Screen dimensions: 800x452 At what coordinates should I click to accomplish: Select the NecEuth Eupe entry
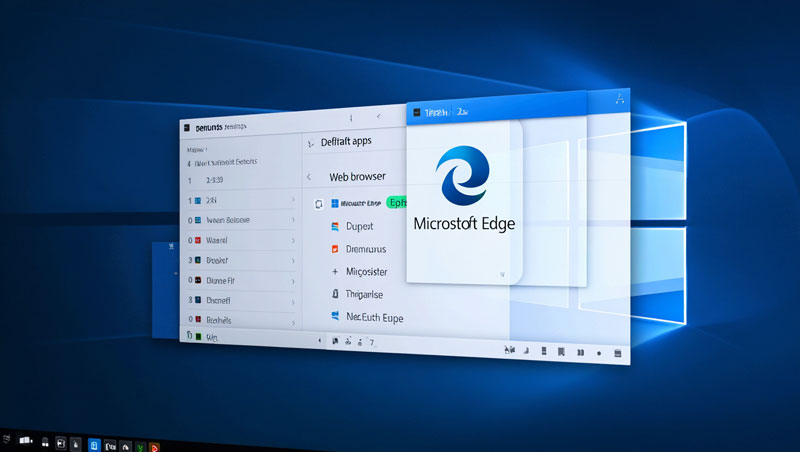(374, 317)
